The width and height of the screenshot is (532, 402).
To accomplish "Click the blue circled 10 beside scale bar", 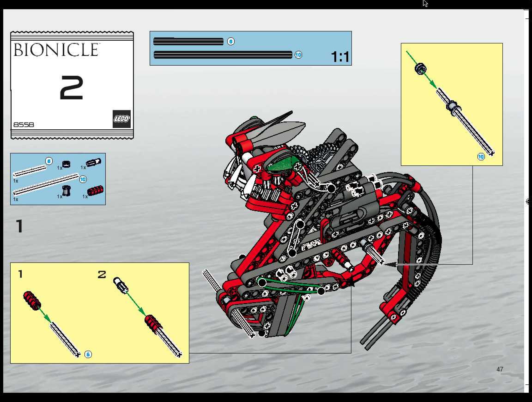I will click(298, 55).
